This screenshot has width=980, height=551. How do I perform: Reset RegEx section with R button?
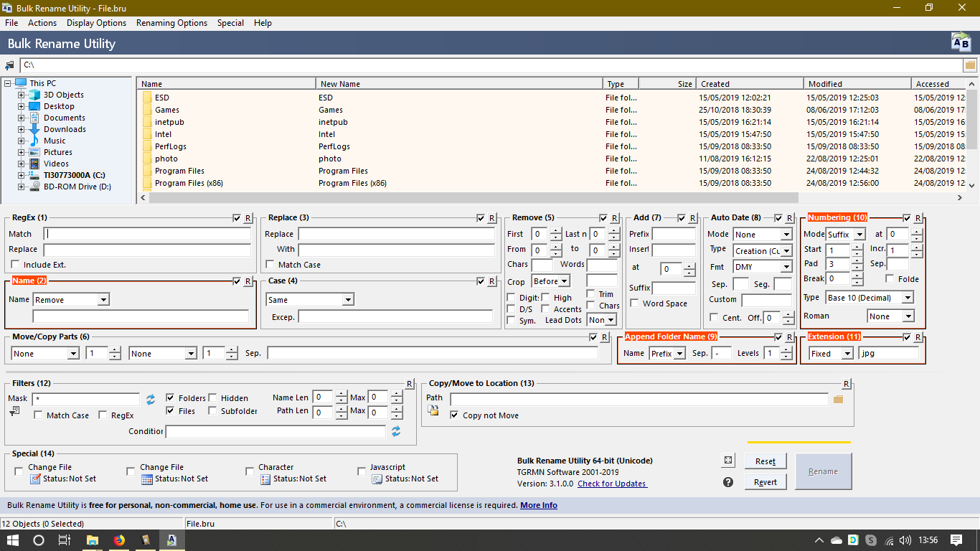[248, 218]
